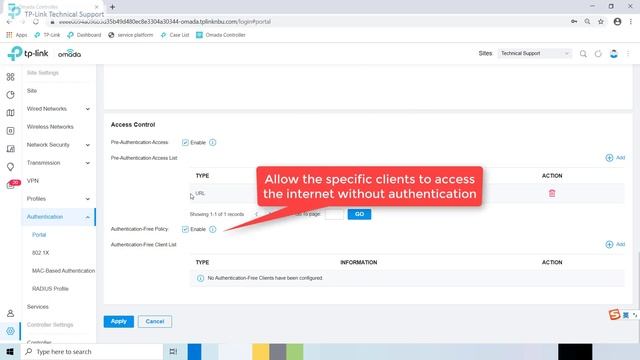Click the Sogou input method icon

(614, 315)
